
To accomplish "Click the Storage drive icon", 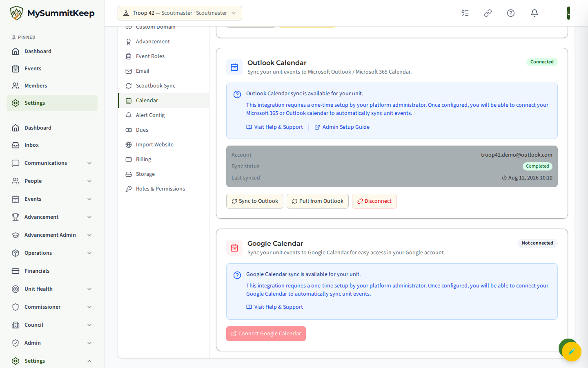I will click(x=129, y=174).
